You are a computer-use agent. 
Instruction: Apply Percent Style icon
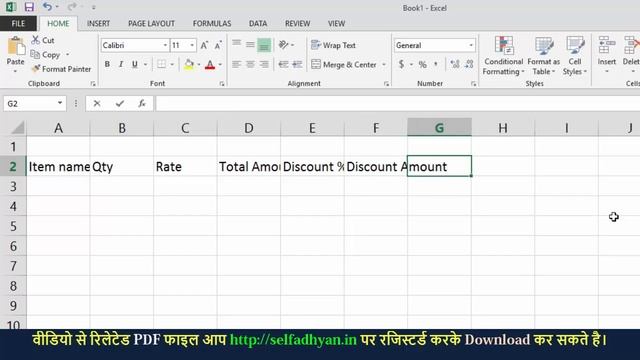point(422,64)
